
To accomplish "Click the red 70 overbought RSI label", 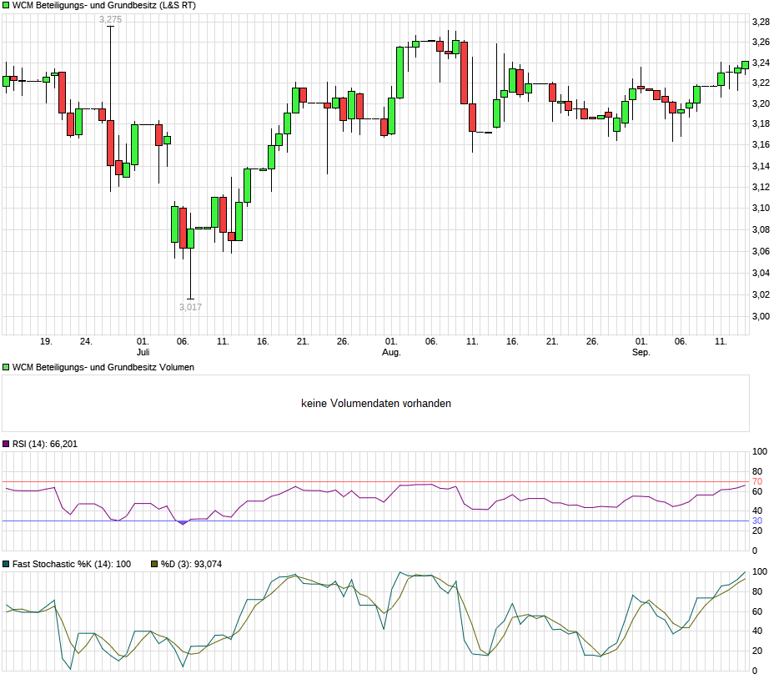I will tap(757, 481).
